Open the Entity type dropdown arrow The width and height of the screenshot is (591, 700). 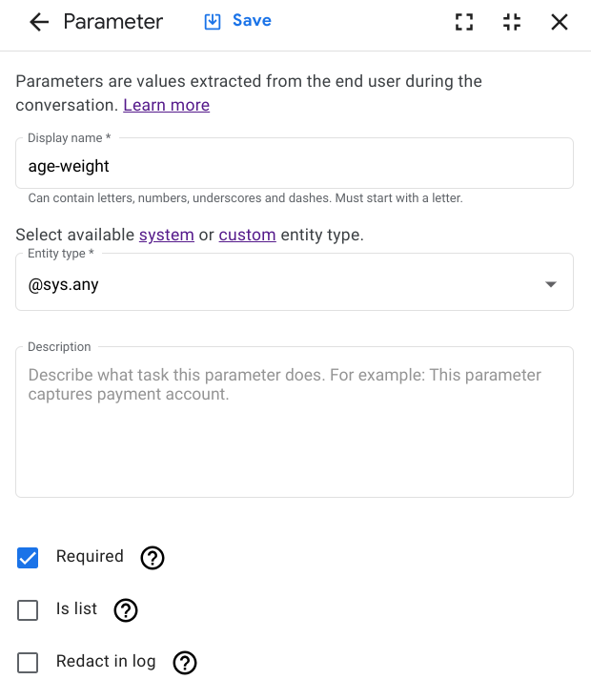point(550,284)
